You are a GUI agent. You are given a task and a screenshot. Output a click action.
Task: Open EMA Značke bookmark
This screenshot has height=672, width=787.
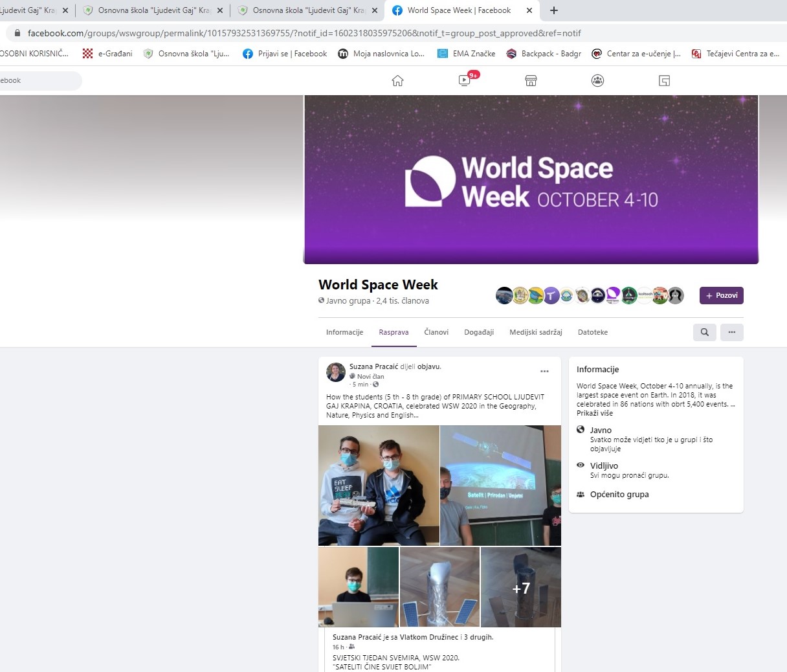coord(467,54)
